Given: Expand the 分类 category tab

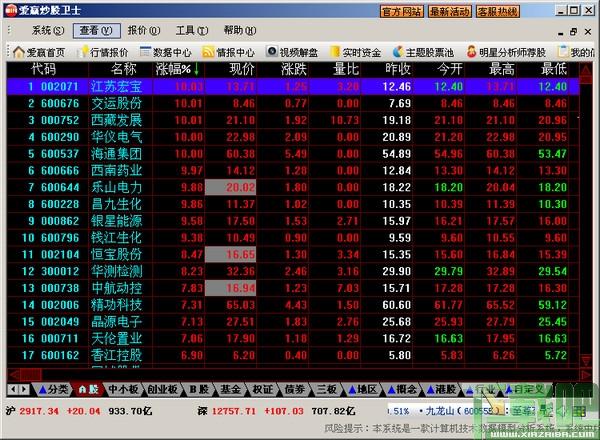Looking at the screenshot, I should click(53, 389).
